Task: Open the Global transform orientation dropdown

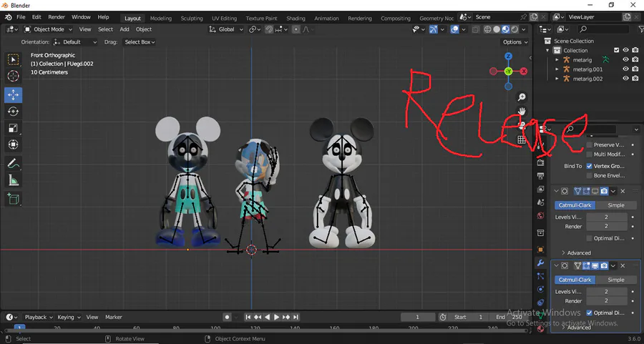Action: pyautogui.click(x=226, y=29)
